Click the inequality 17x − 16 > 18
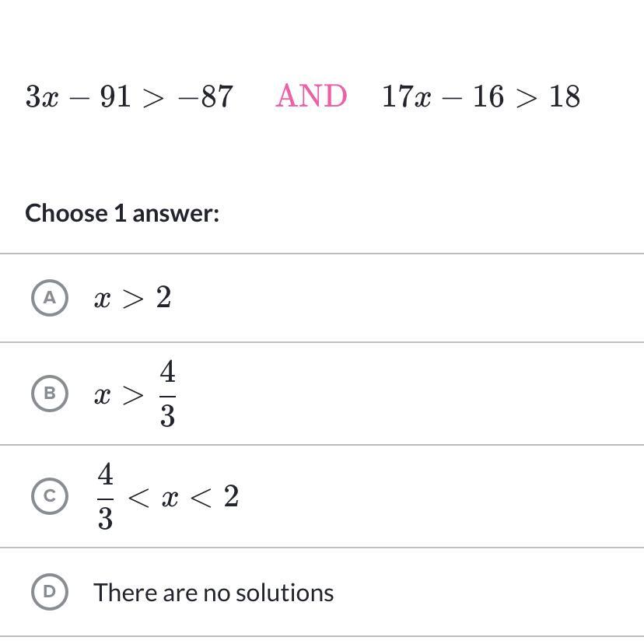644x644 pixels. pyautogui.click(x=481, y=97)
